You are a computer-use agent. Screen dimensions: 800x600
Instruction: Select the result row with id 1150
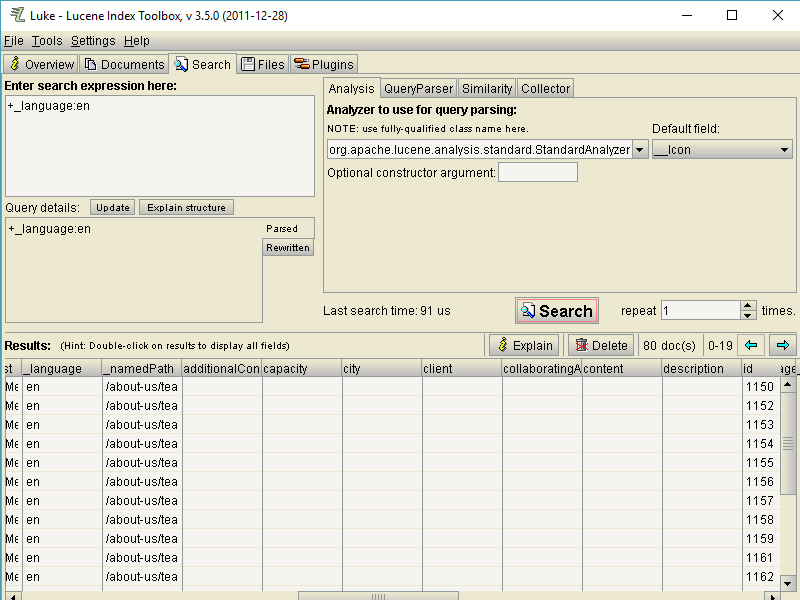point(392,387)
